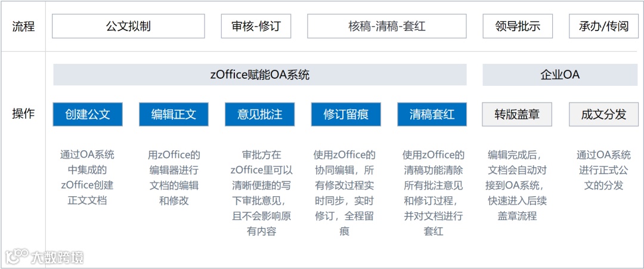Click the 核稿-清稿-套红 process box
Screen dimensions: 644x269
click(387, 26)
